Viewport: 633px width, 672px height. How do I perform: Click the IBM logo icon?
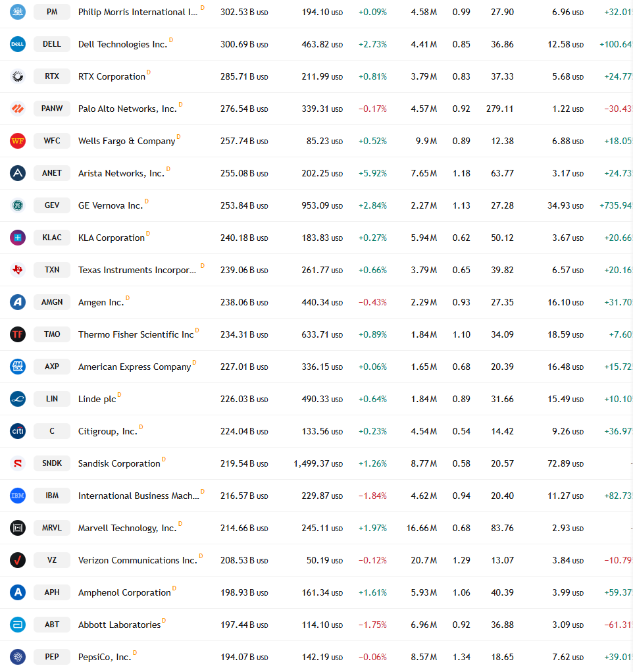pyautogui.click(x=18, y=496)
